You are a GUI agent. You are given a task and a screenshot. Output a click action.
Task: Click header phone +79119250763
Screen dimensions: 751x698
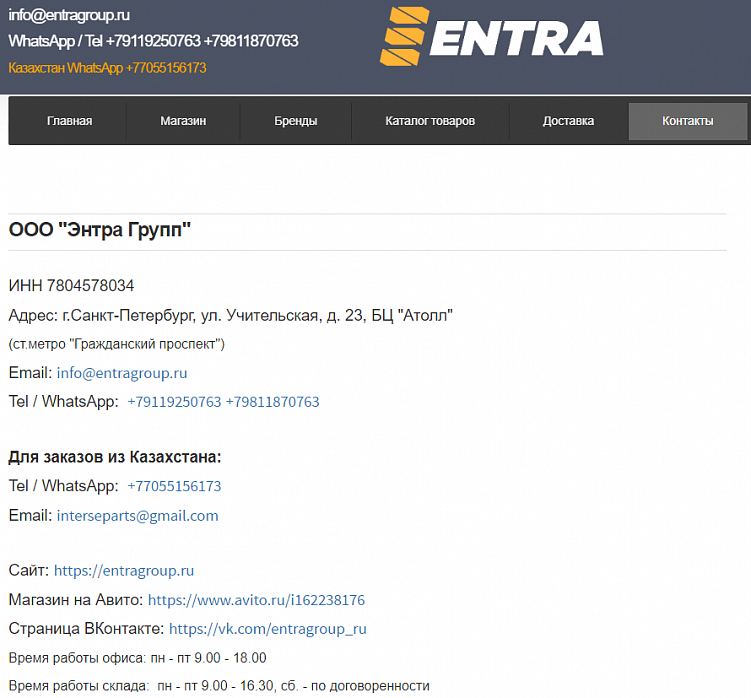(x=153, y=41)
